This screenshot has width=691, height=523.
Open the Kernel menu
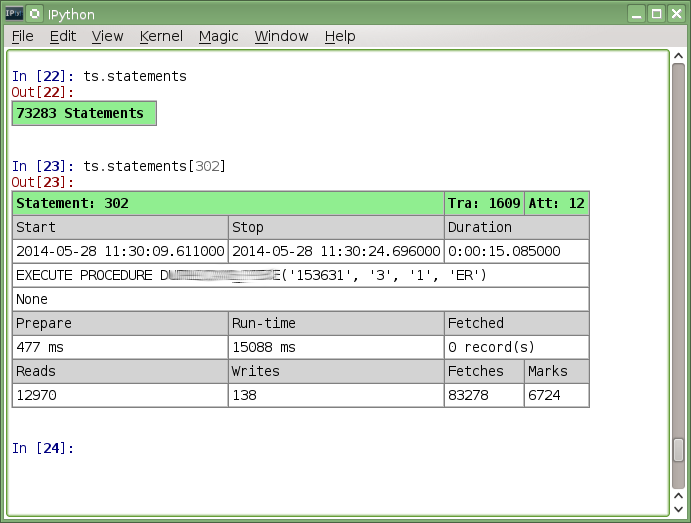click(x=161, y=36)
